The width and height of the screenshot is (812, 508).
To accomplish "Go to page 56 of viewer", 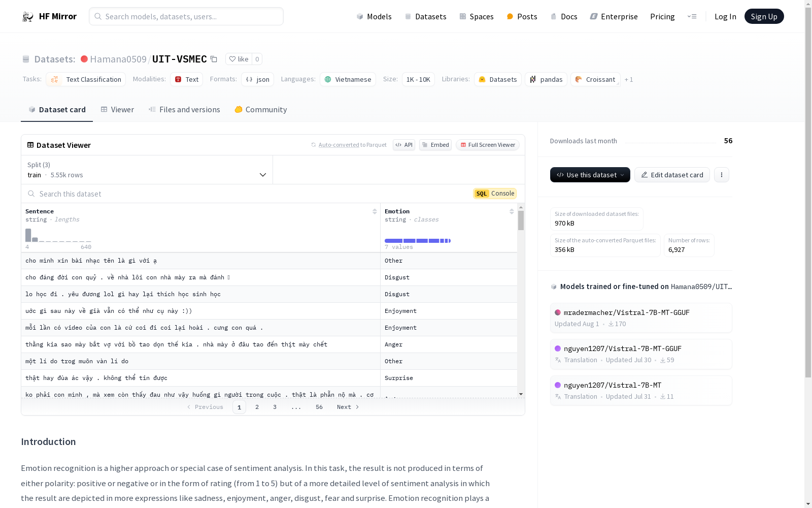I will [319, 407].
